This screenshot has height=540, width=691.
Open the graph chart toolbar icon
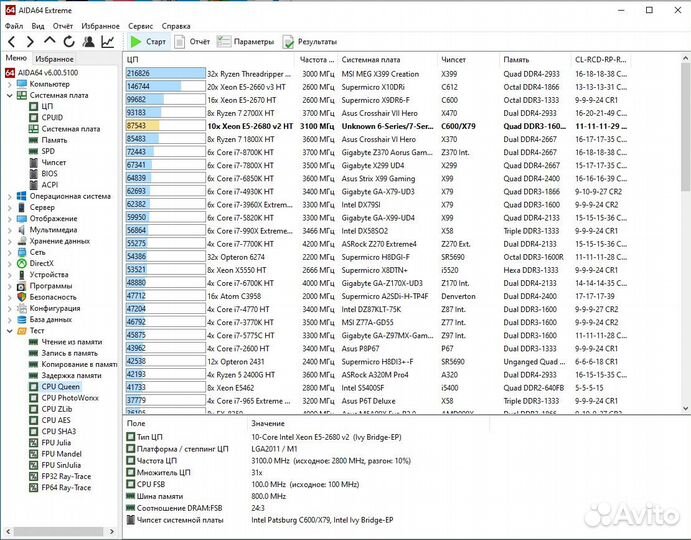tap(106, 42)
